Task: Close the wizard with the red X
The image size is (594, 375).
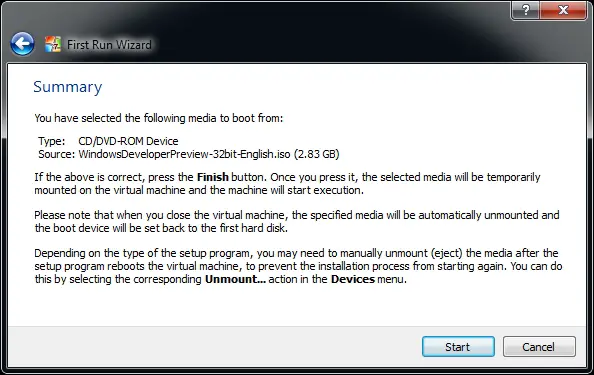Action: (x=563, y=10)
